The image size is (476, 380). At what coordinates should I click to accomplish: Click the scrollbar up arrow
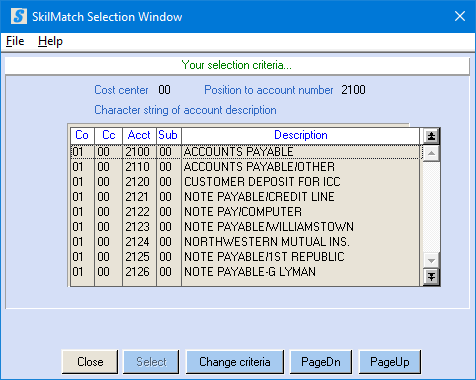point(431,153)
